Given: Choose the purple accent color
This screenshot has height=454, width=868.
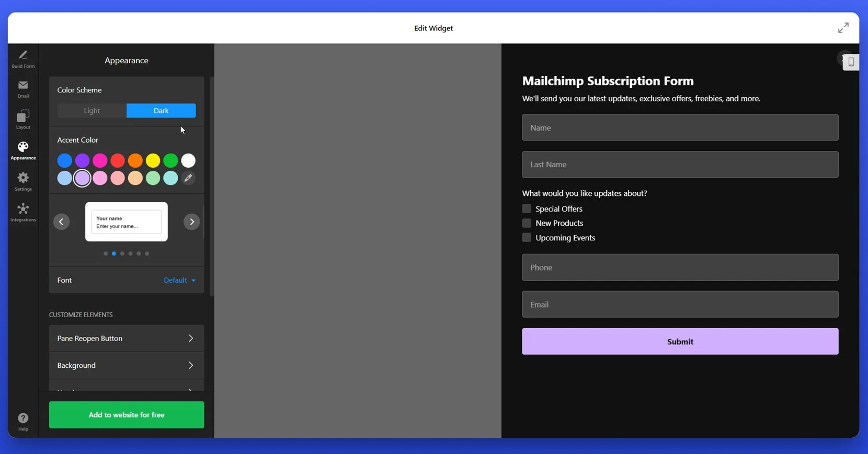Looking at the screenshot, I should pos(82,160).
